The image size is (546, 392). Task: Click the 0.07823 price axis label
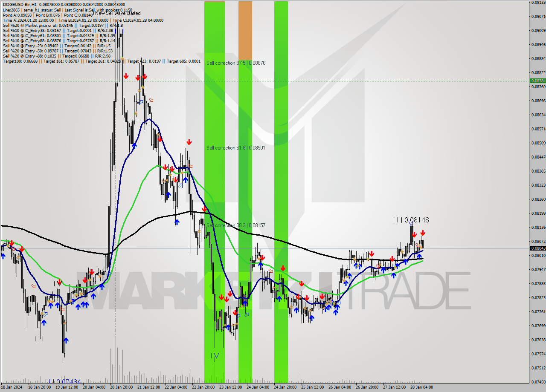[x=538, y=297]
